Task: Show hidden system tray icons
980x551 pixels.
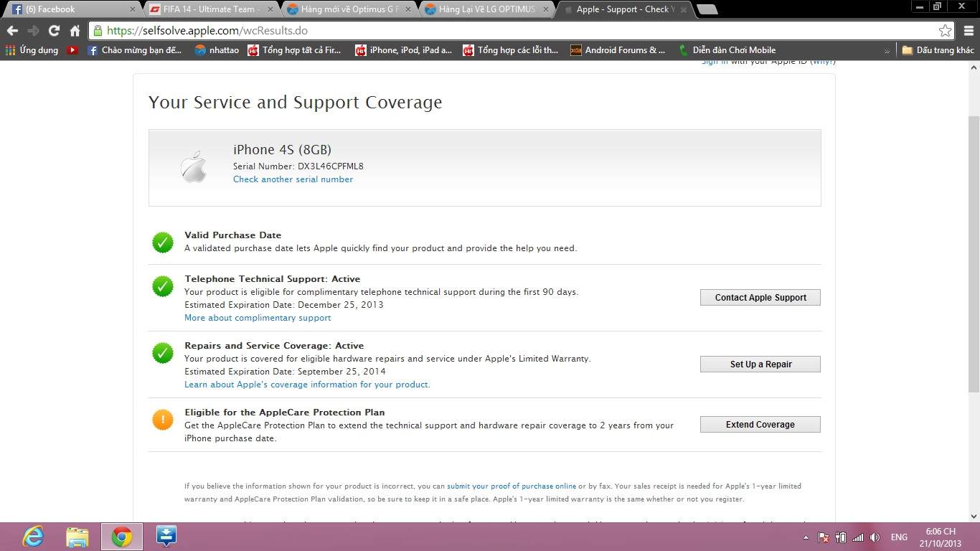Action: tap(806, 537)
